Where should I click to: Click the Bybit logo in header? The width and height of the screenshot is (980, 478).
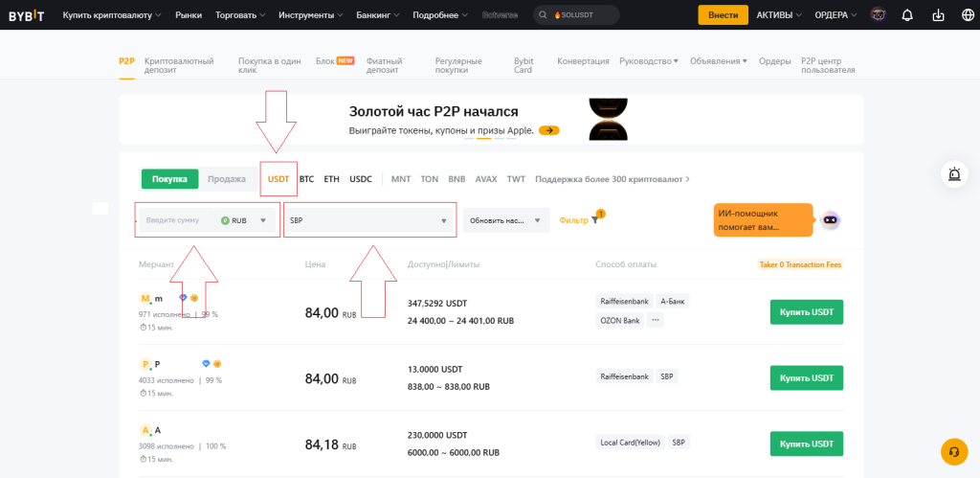click(27, 15)
